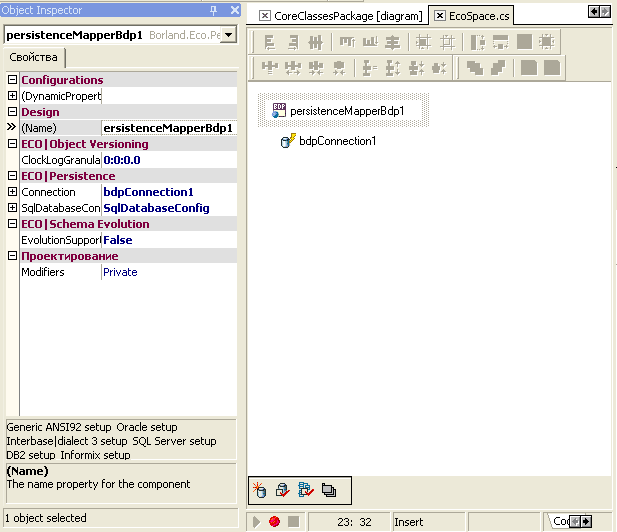
Task: Click the stacked windows icon in bottom toolbar
Action: [329, 490]
